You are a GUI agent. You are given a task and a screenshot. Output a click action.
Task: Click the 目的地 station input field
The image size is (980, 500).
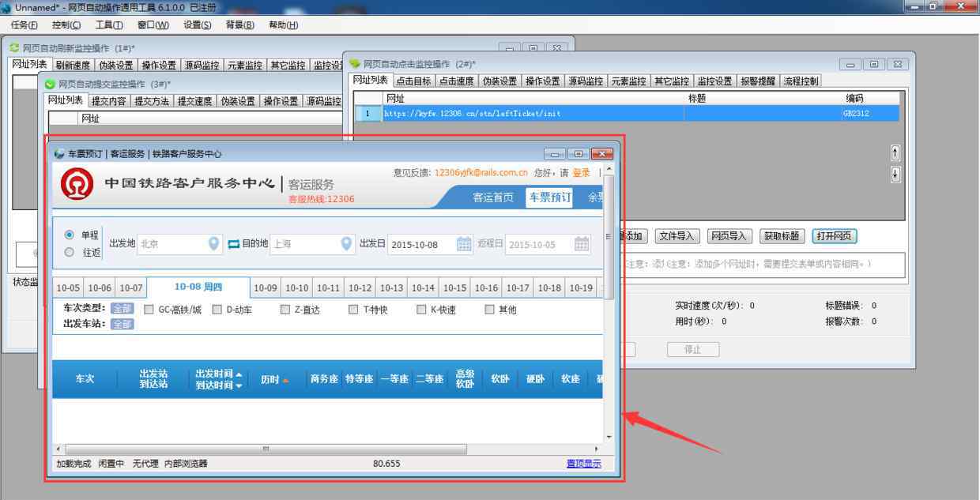(x=313, y=244)
